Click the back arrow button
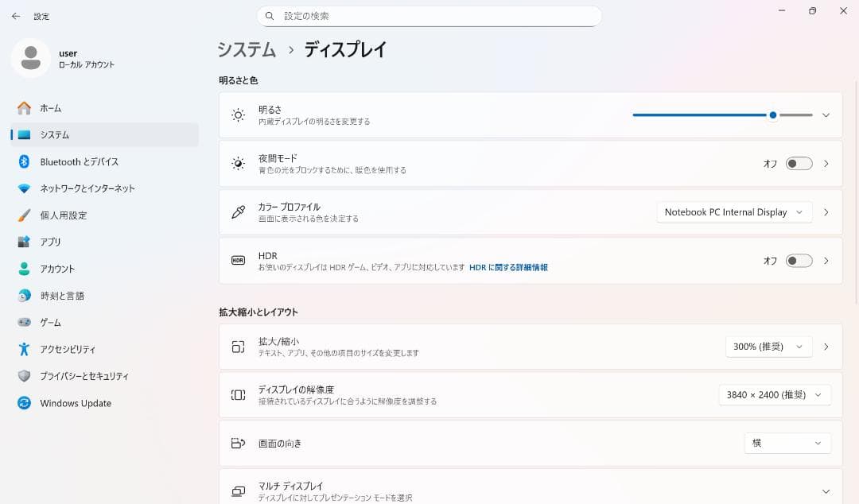This screenshot has height=504, width=859. (15, 16)
